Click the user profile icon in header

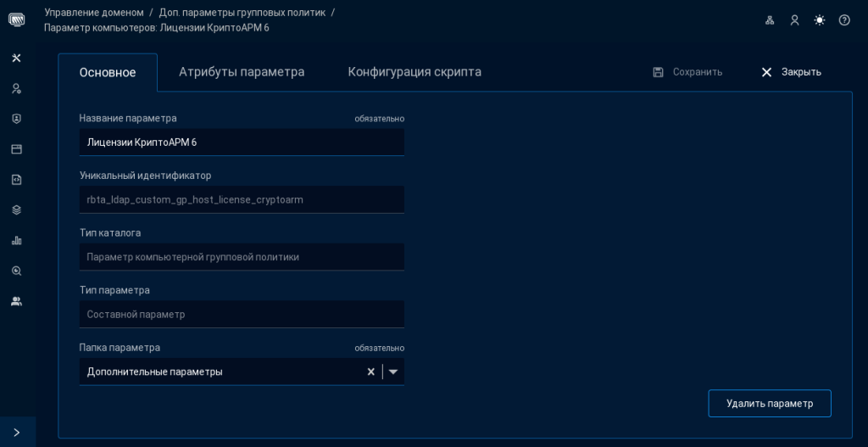pyautogui.click(x=794, y=20)
